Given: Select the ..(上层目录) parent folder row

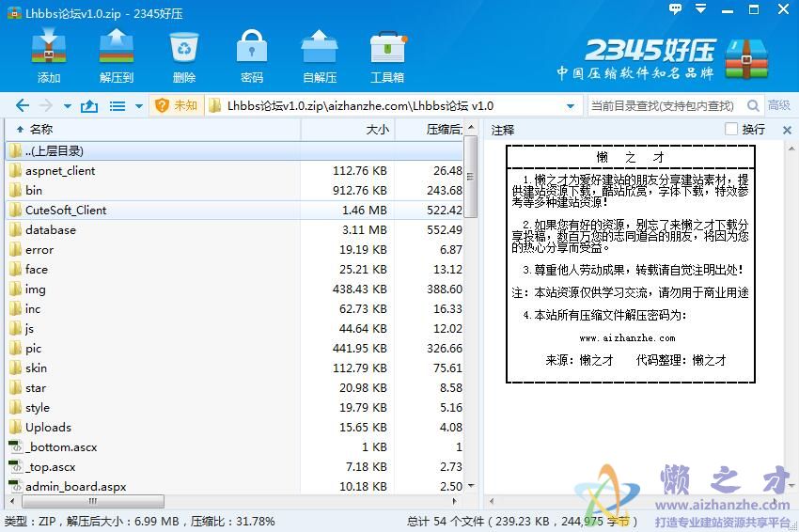Looking at the screenshot, I should tap(234, 150).
